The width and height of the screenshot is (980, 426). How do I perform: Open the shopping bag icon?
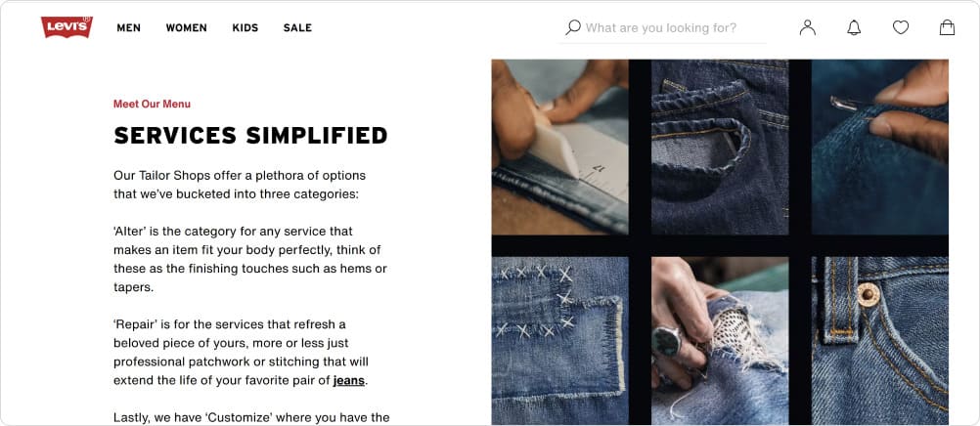(x=947, y=27)
